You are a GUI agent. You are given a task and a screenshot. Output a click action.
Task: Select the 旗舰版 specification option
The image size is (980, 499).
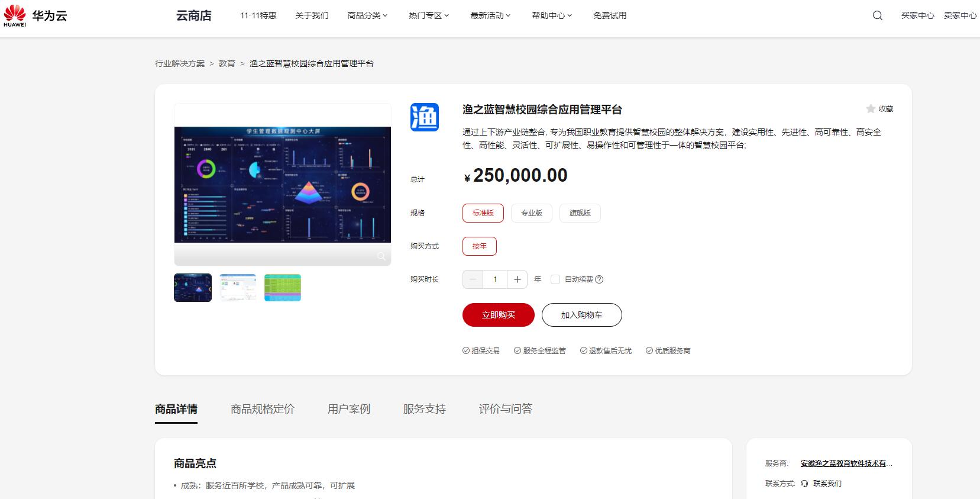tap(580, 213)
